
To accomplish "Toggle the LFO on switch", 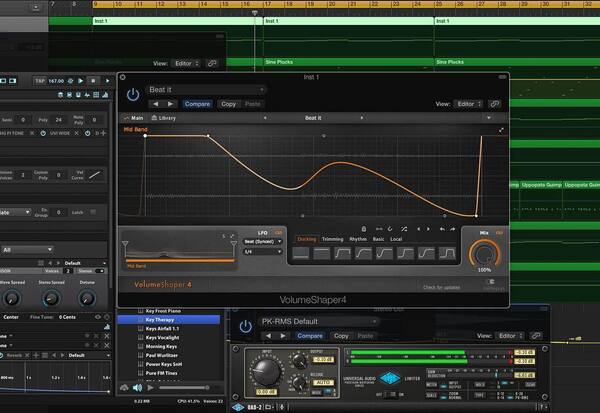I will 278,233.
